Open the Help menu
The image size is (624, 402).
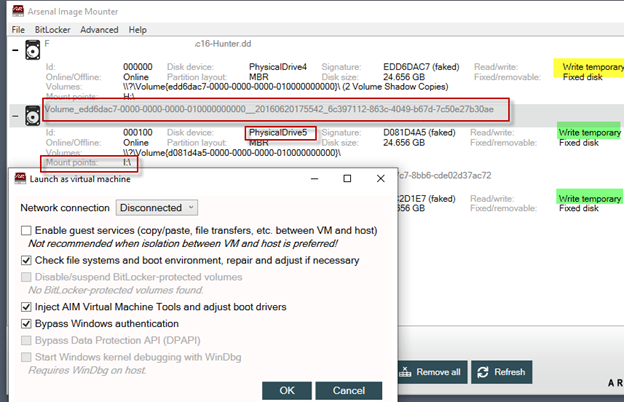[137, 30]
